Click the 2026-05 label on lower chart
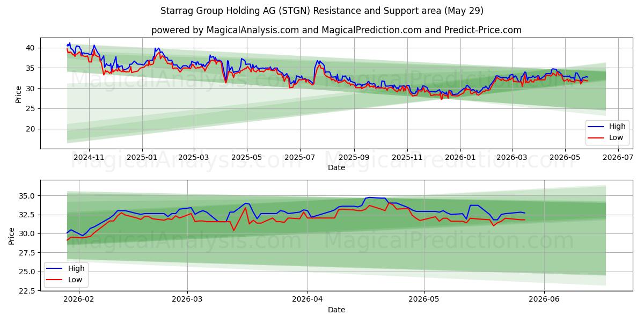The width and height of the screenshot is (644, 322). 424,299
